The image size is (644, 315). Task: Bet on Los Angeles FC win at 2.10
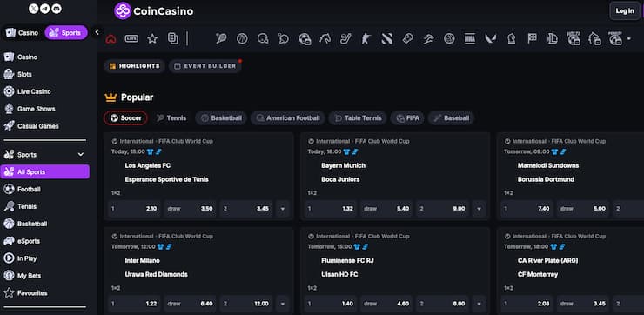click(x=134, y=209)
